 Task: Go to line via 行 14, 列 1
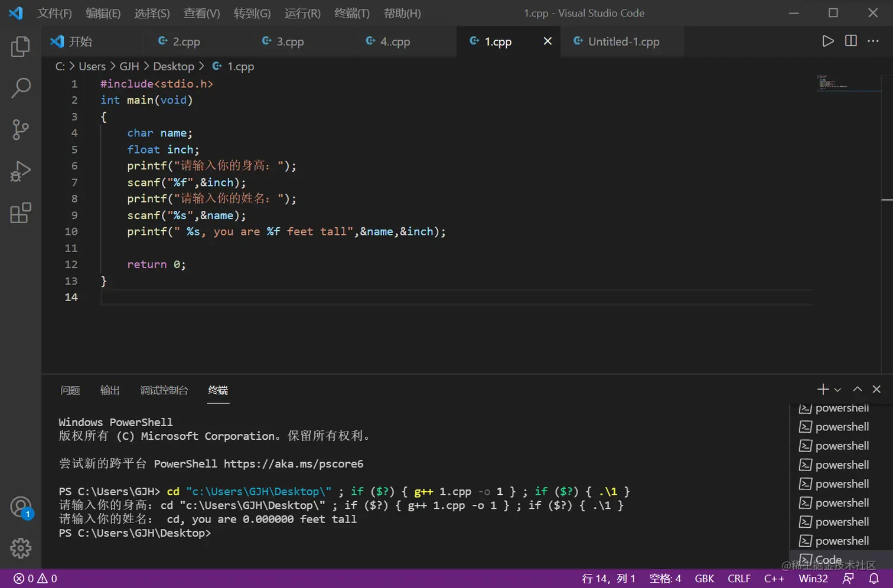point(608,579)
